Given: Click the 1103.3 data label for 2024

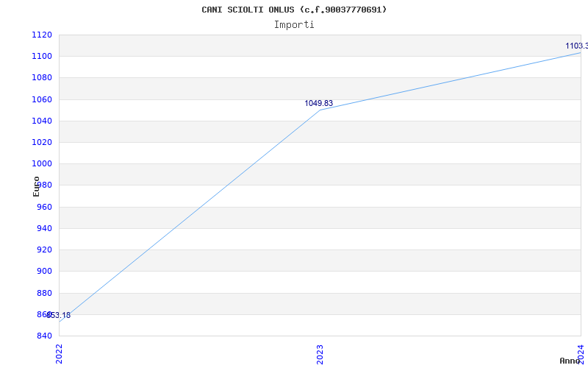Looking at the screenshot, I should [x=577, y=46].
